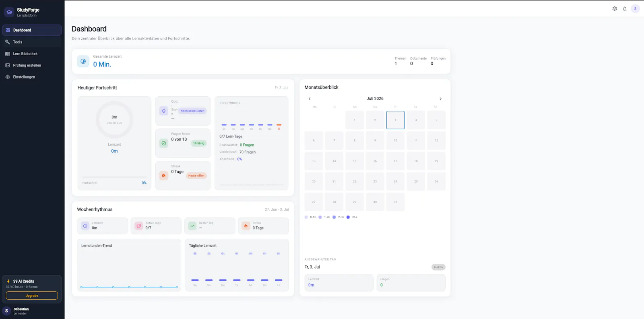Click the 3h+ legend color swatch

348,217
